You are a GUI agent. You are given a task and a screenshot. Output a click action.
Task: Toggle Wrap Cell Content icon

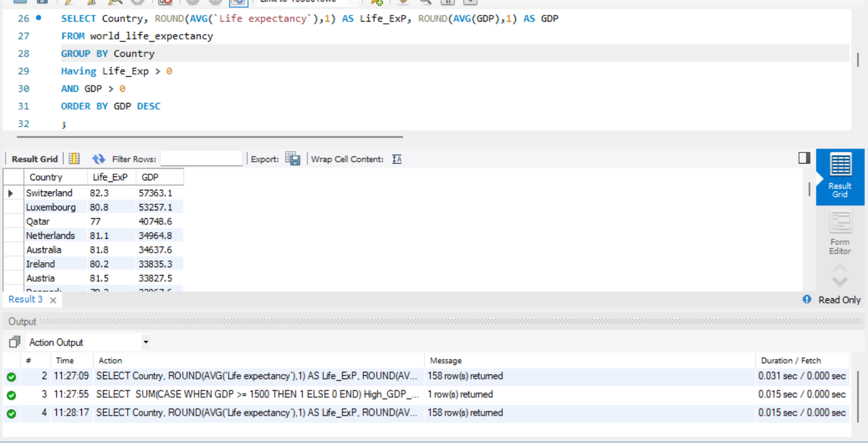click(397, 159)
